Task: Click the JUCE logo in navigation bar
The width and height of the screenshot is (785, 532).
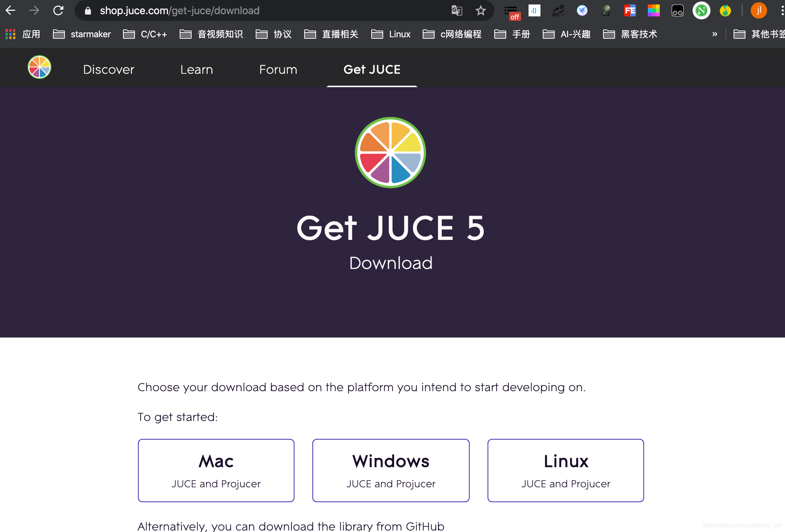Action: click(40, 67)
